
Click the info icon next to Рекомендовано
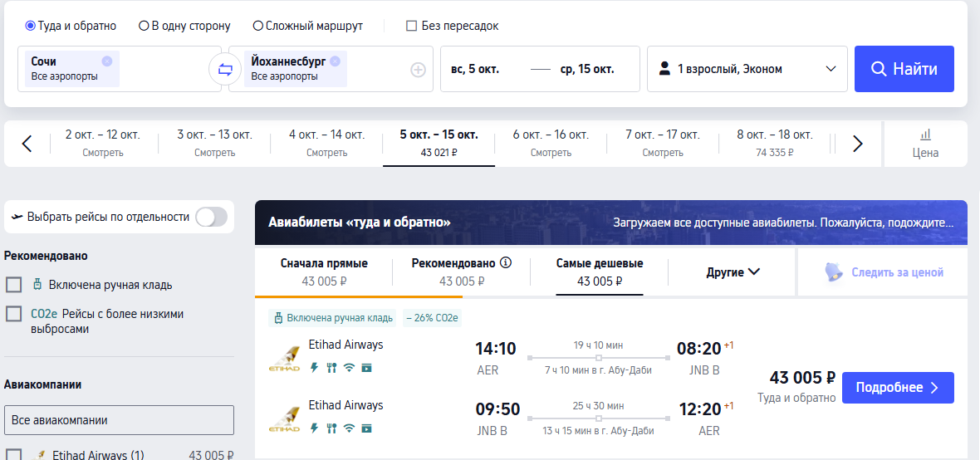tap(507, 262)
